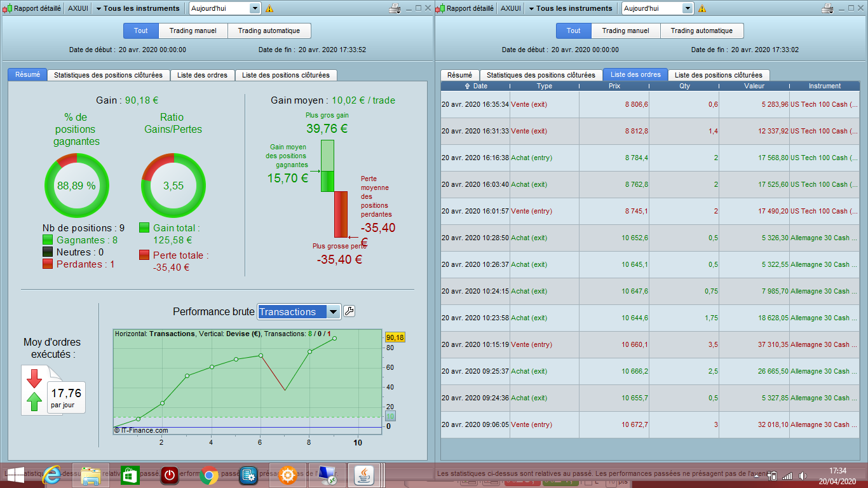Open Statistiques des positions clôturées tab, Résumé window
The height and width of the screenshot is (488, 868).
[x=109, y=75]
